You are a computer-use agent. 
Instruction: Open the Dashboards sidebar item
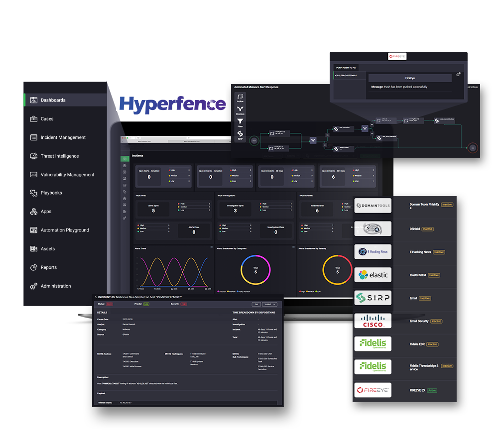pos(53,100)
